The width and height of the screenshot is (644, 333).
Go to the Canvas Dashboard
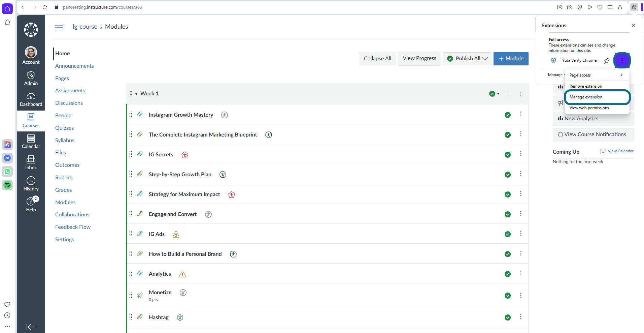tap(31, 99)
